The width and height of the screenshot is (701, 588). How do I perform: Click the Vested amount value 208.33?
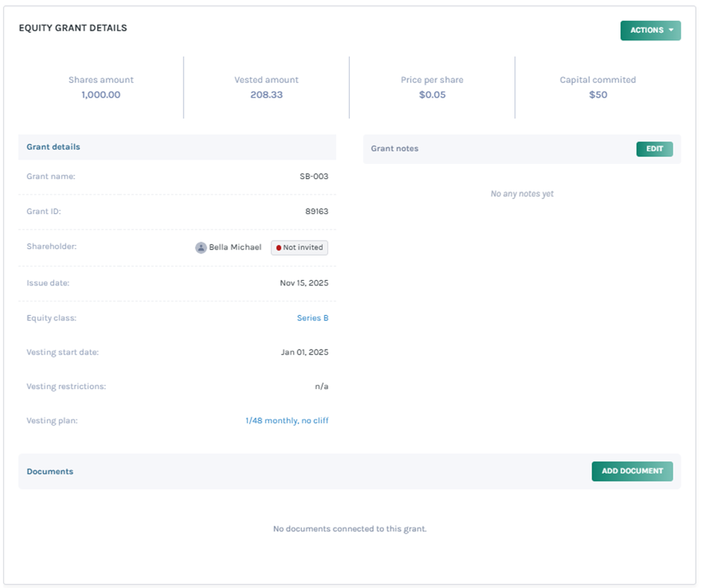[266, 95]
